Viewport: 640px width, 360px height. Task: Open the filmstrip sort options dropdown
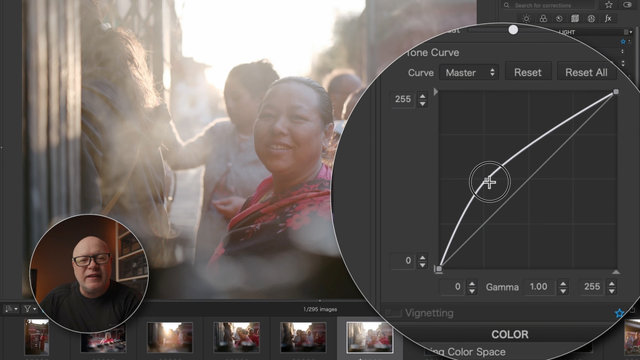point(11,309)
